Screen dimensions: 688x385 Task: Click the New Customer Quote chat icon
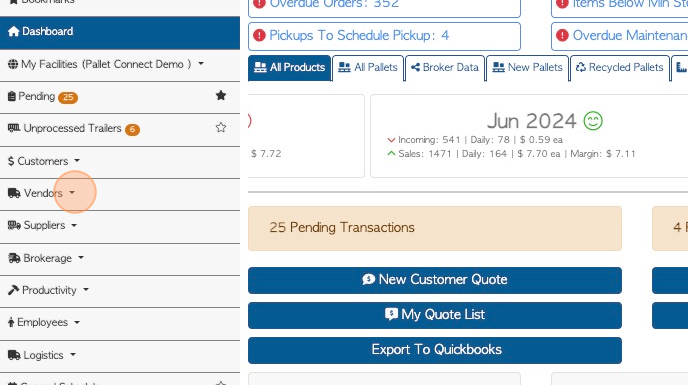[369, 279]
